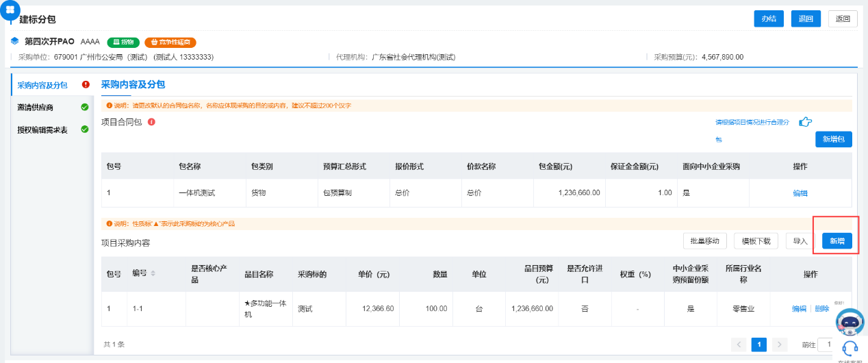Delete item 1-1 using 删除 link
This screenshot has height=363, width=868.
click(822, 309)
